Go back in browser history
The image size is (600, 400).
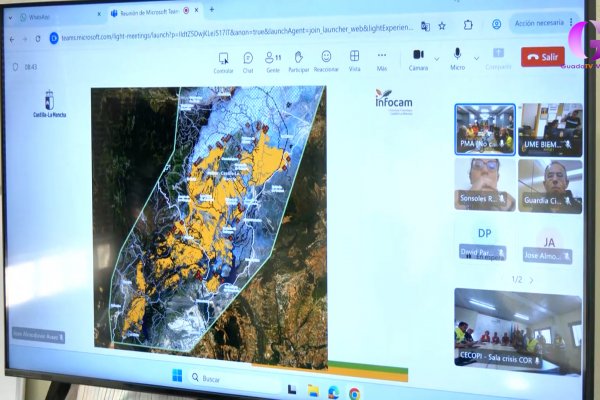(12, 39)
